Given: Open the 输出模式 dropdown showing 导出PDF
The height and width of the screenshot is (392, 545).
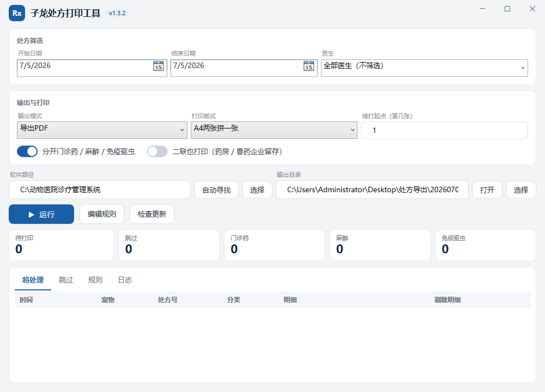Looking at the screenshot, I should click(x=102, y=130).
